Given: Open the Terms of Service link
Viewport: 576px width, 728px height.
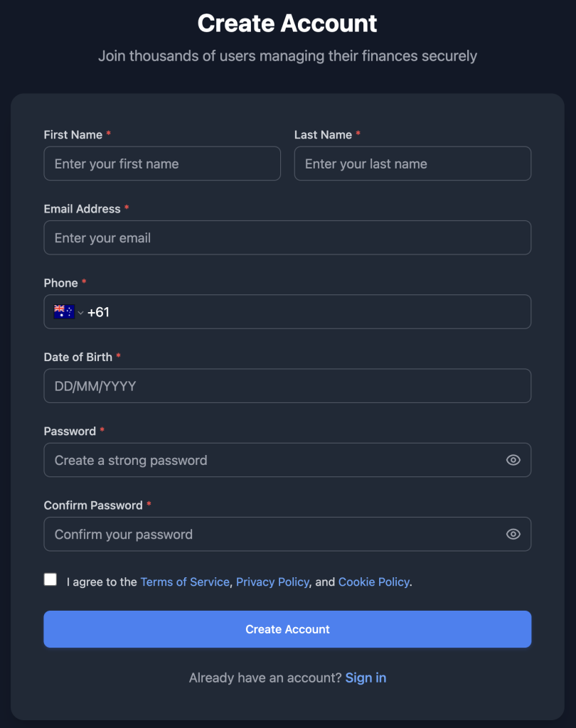Looking at the screenshot, I should coord(185,582).
